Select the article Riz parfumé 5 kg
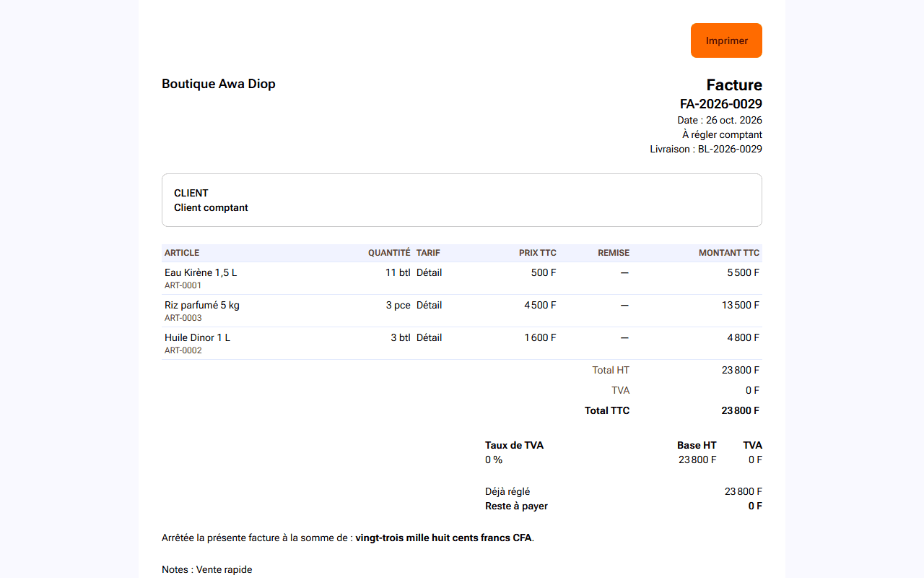 tap(202, 305)
